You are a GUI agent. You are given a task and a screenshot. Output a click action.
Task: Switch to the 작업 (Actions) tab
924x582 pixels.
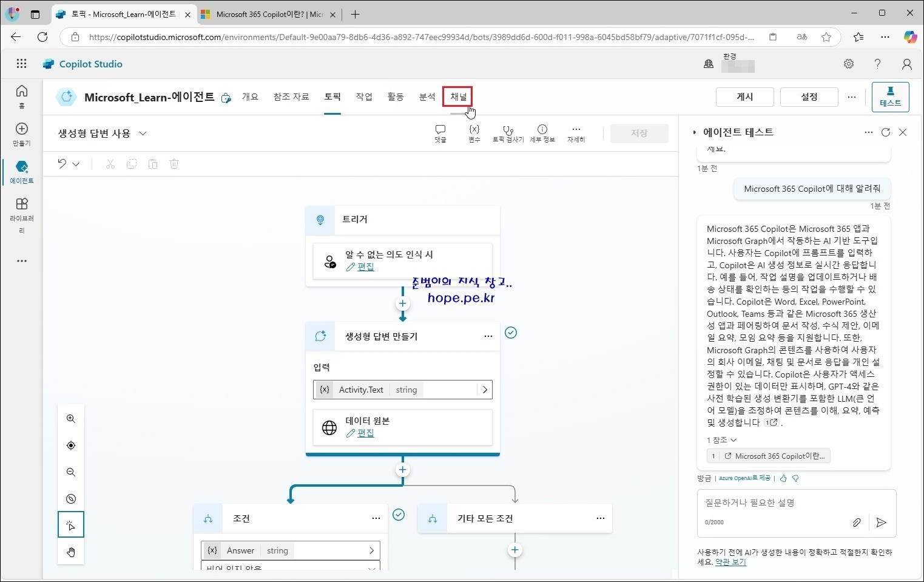pos(364,96)
